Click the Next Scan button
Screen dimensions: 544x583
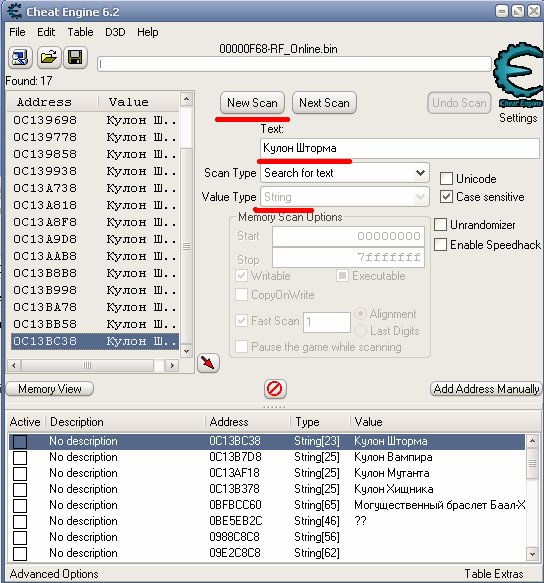point(324,103)
